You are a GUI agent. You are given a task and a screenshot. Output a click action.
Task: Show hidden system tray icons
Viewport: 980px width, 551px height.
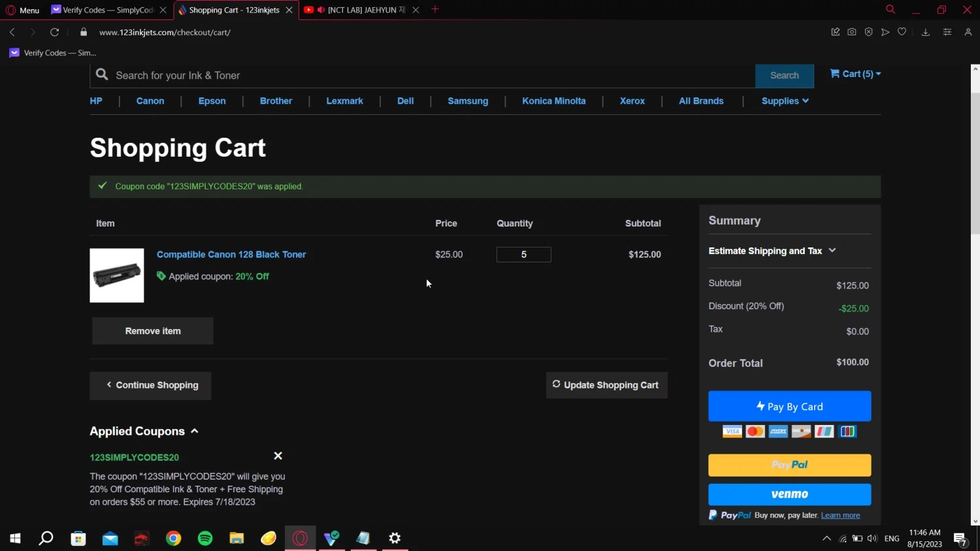click(826, 539)
